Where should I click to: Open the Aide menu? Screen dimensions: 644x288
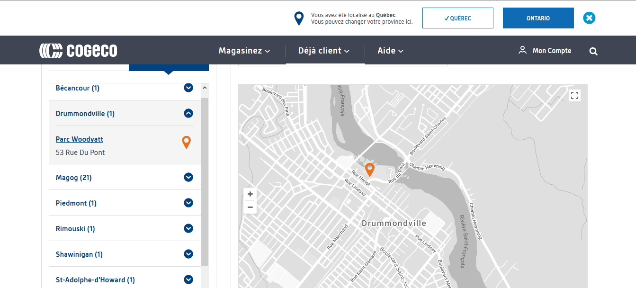(x=390, y=51)
